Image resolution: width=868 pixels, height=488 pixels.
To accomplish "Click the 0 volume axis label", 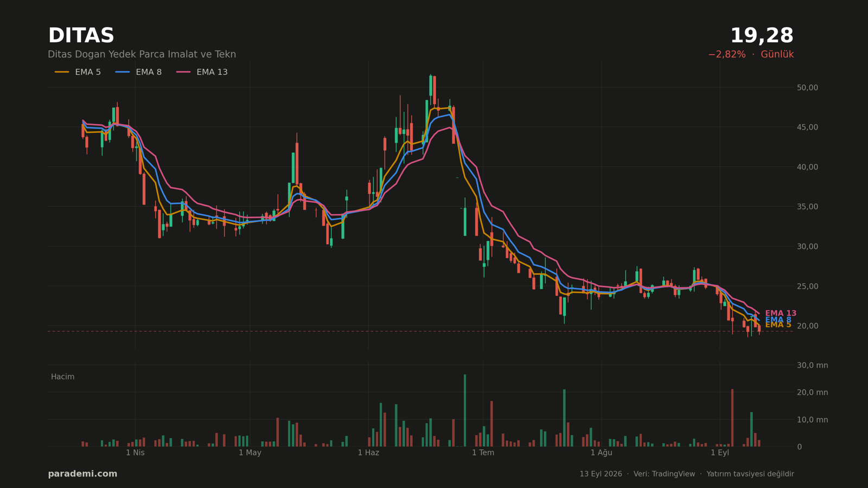I will [x=799, y=447].
